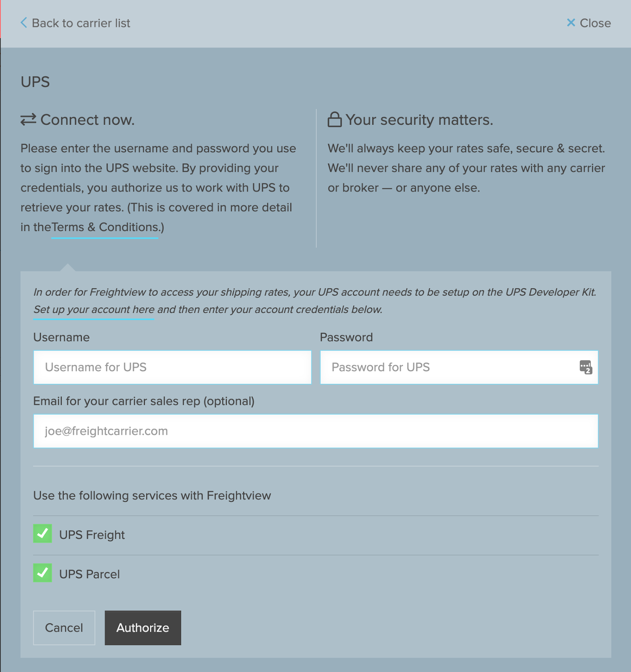
Task: Click the Connect now section header
Action: [x=87, y=120]
